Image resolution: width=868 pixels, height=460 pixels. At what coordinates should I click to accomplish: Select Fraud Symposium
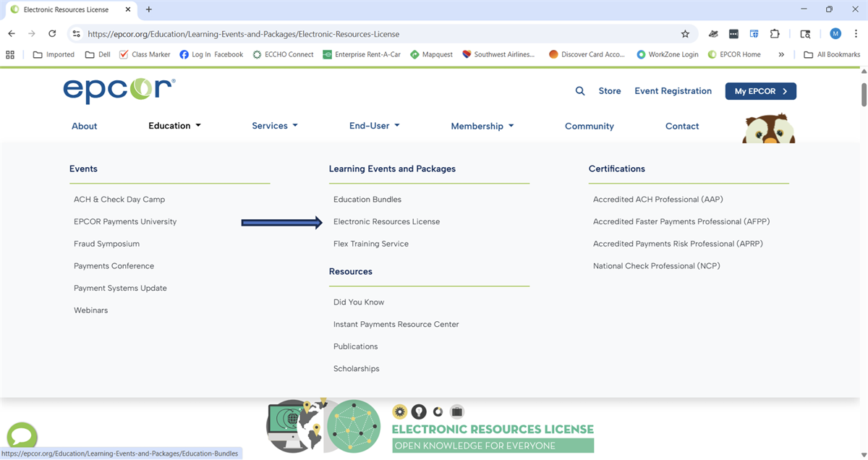(106, 244)
